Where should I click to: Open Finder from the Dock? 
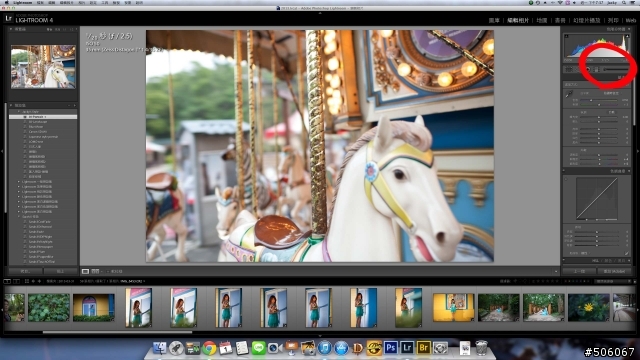[159, 348]
